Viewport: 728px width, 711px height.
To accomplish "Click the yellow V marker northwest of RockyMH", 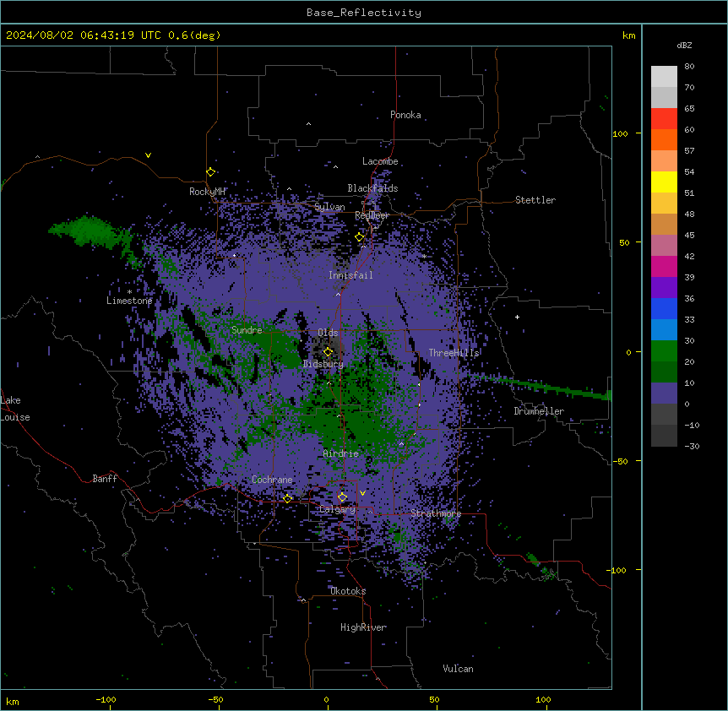I will coord(148,155).
